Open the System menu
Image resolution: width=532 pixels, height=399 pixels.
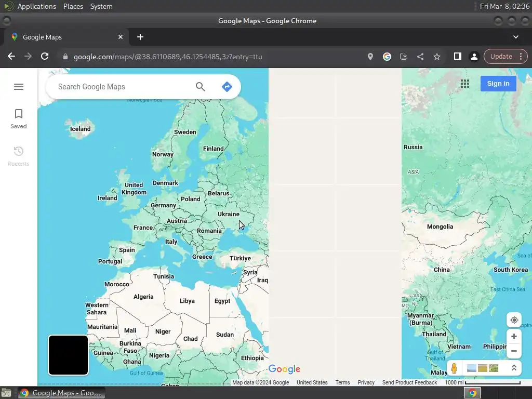[101, 6]
